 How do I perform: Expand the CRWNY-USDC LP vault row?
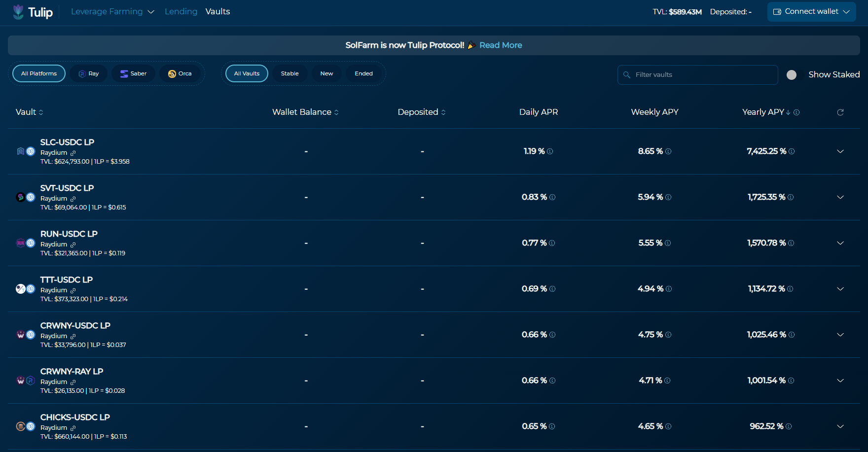(840, 335)
